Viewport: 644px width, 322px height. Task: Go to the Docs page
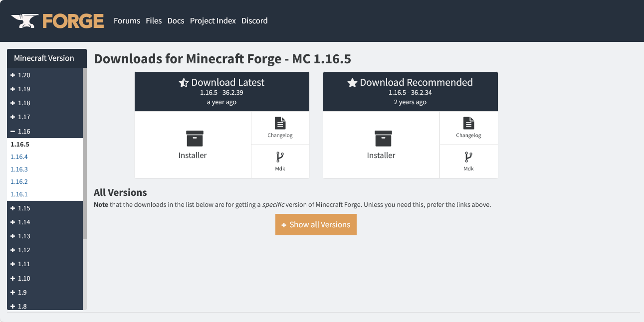pyautogui.click(x=176, y=21)
